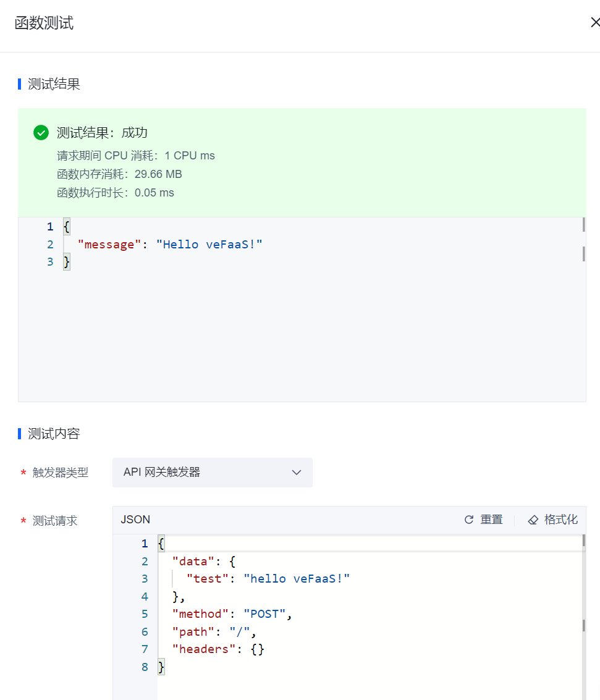
Task: Click the 格式化 eraser icon
Action: (x=533, y=520)
